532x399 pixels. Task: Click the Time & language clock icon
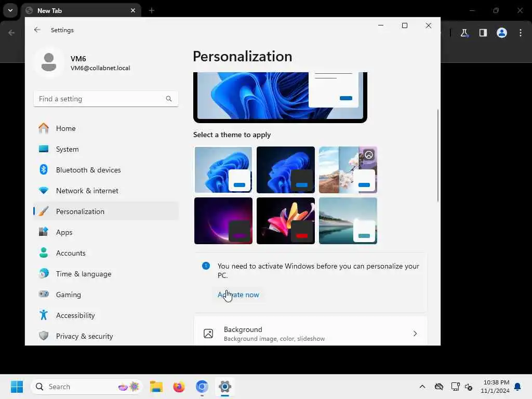(44, 273)
